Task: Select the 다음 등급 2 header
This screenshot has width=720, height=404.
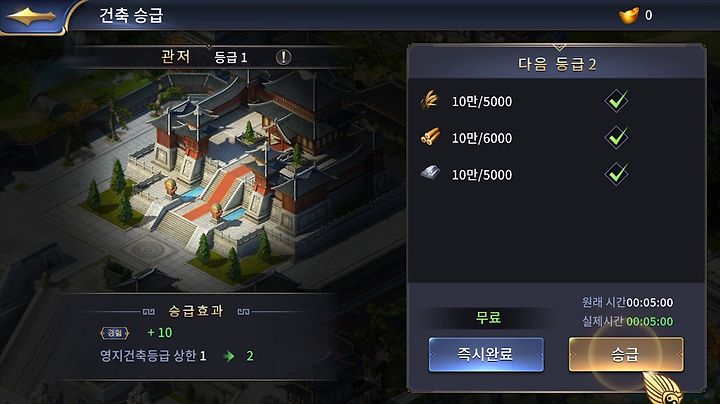Action: [557, 64]
